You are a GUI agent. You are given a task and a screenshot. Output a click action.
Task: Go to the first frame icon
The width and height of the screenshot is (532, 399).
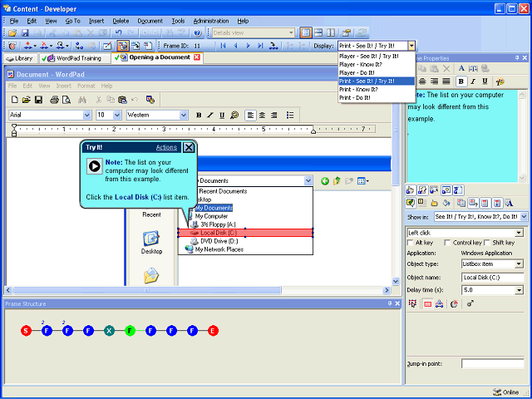[223, 46]
